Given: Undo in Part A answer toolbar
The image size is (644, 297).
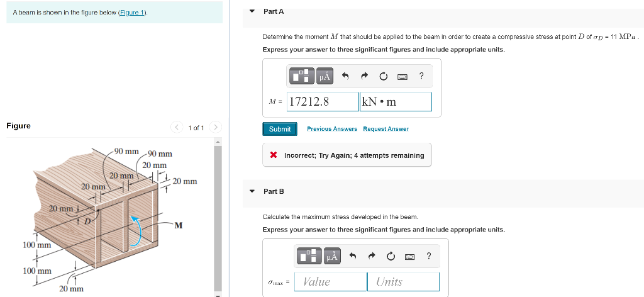Looking at the screenshot, I should (345, 76).
